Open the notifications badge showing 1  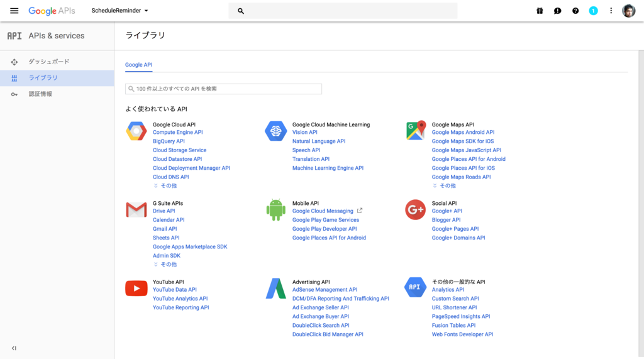[x=593, y=11]
